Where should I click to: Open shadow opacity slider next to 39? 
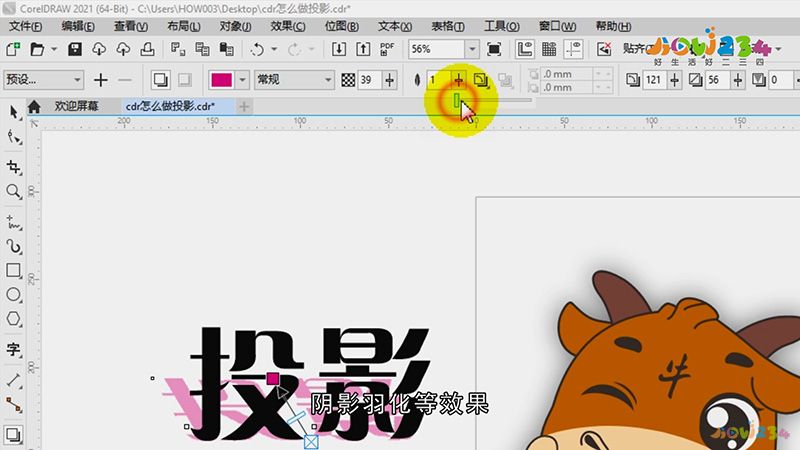(390, 80)
